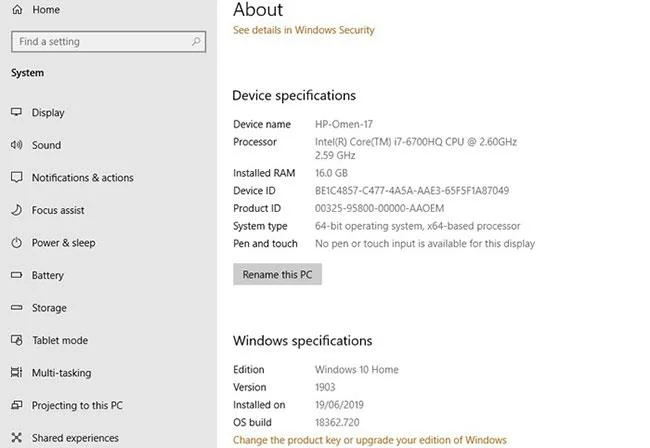The width and height of the screenshot is (650, 448).
Task: Click the Projecting to this PC icon
Action: click(17, 405)
